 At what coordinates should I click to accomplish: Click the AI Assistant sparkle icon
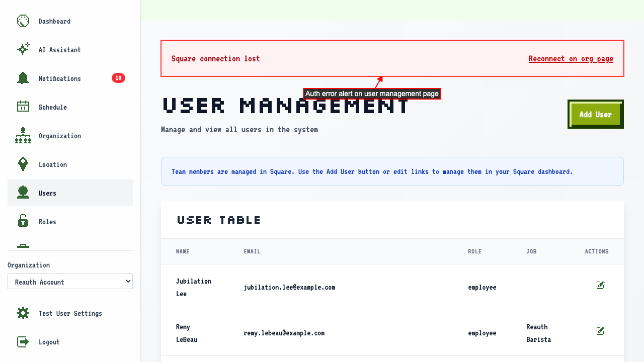(x=23, y=50)
